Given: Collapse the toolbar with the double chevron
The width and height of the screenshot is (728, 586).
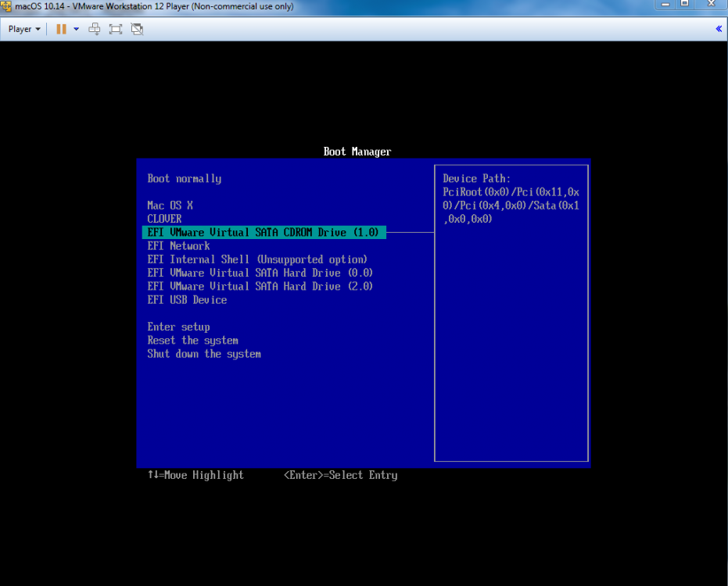Looking at the screenshot, I should pos(719,29).
